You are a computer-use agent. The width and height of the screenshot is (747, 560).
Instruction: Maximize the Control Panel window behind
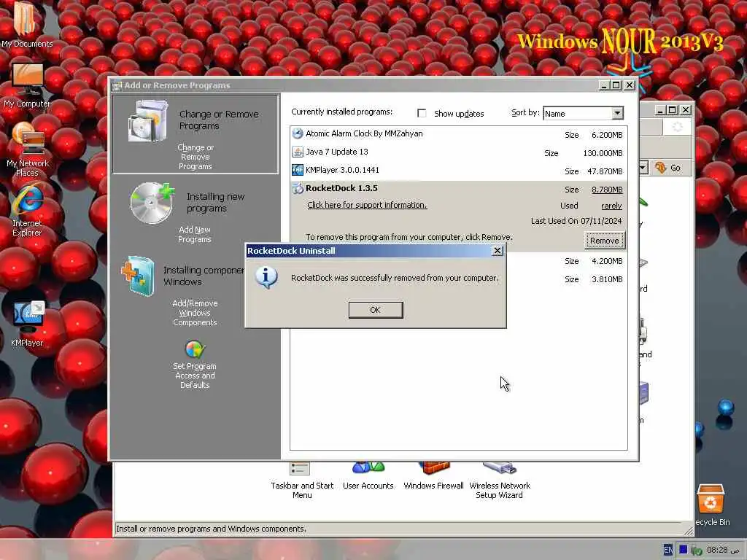tap(672, 110)
